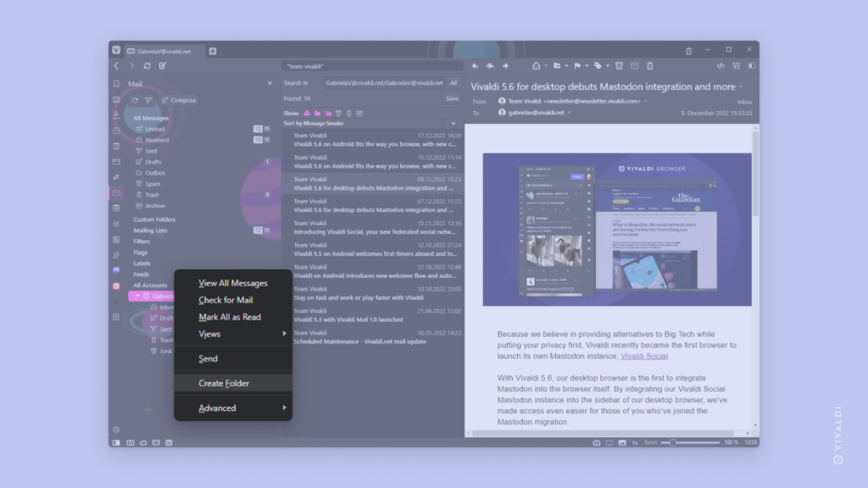Open the Advanced submenu
The width and height of the screenshot is (868, 488).
233,408
